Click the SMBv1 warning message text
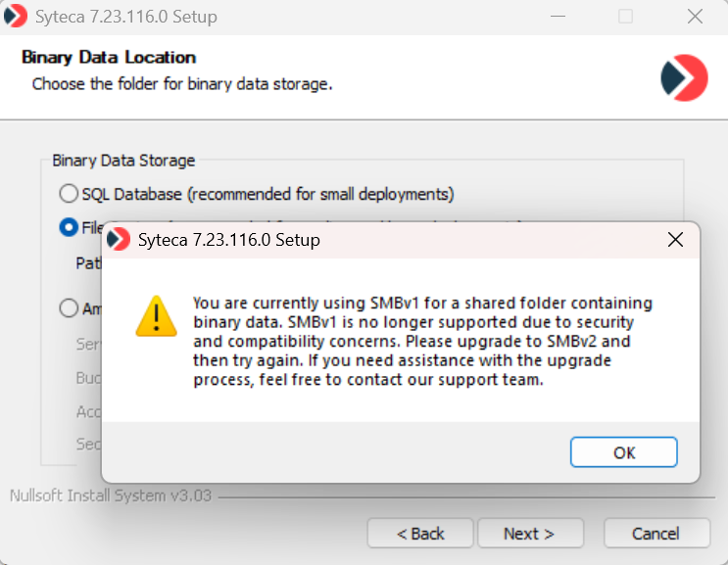728x565 pixels. pyautogui.click(x=421, y=341)
